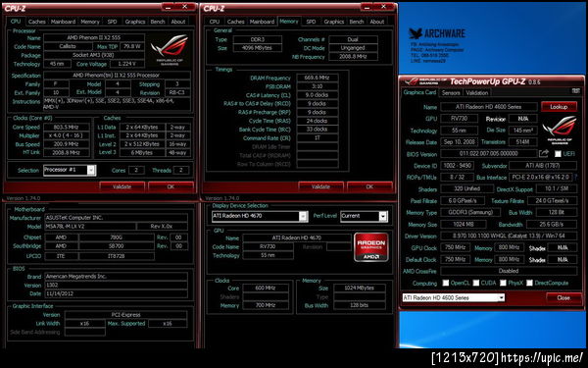
Task: Click the Radeon Graphics AMD logo
Action: coord(370,246)
